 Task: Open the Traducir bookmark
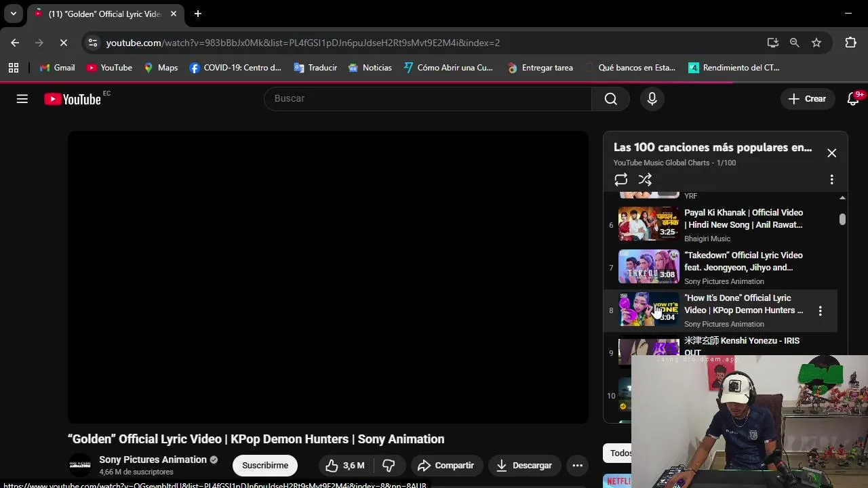[315, 68]
